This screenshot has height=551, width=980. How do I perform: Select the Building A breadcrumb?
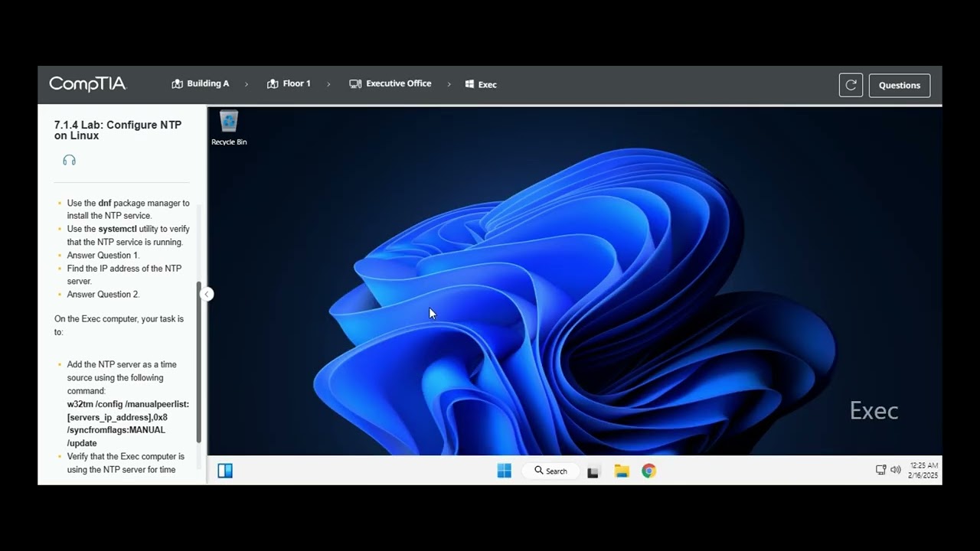pos(201,84)
